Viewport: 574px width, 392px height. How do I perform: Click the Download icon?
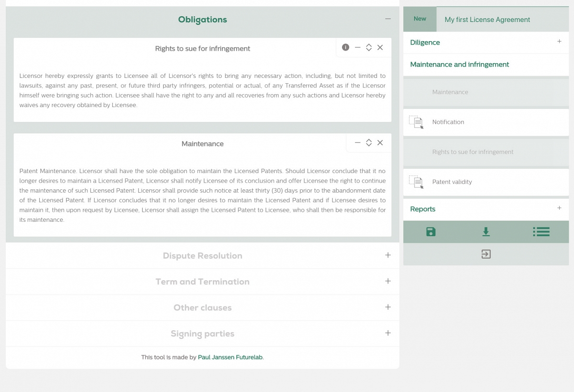tap(486, 232)
